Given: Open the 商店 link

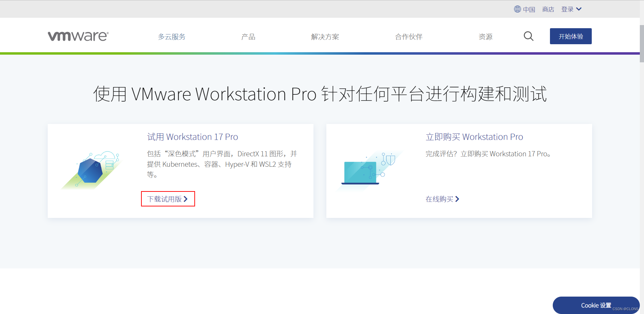Looking at the screenshot, I should [548, 9].
